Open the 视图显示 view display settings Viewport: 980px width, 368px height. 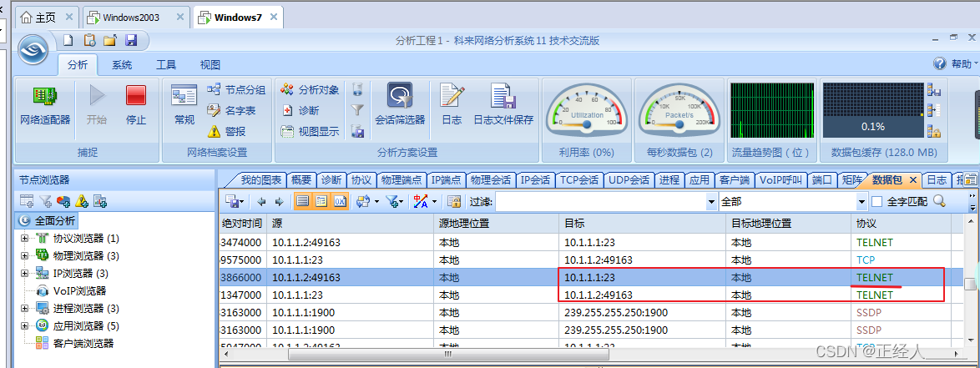click(310, 131)
